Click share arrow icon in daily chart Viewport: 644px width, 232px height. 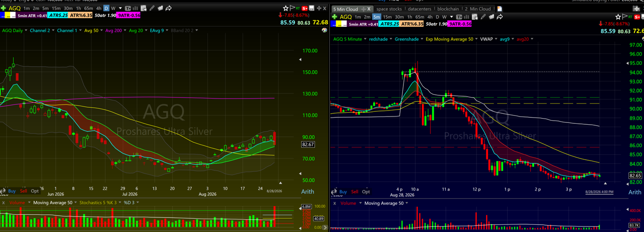point(168,8)
